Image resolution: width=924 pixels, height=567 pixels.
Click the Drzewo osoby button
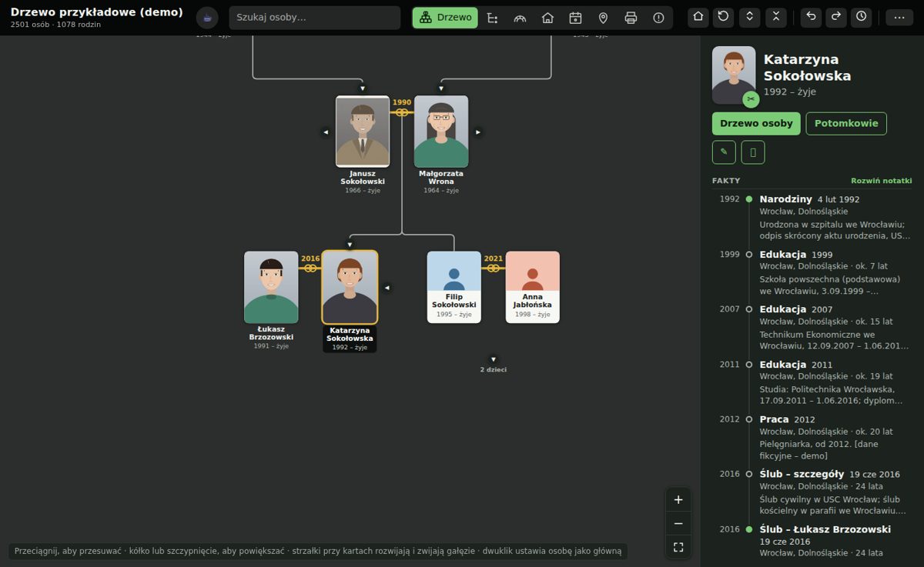[756, 123]
